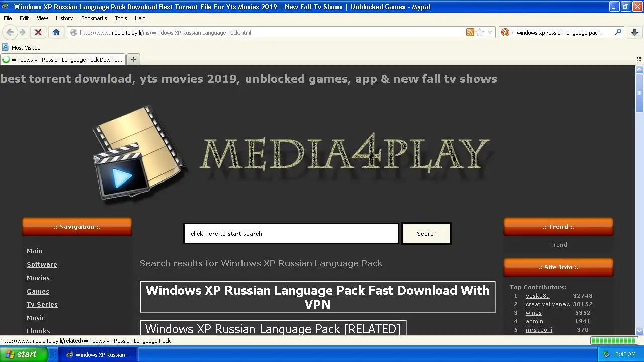
Task: Open the search engine selector dropdown
Action: click(x=508, y=32)
